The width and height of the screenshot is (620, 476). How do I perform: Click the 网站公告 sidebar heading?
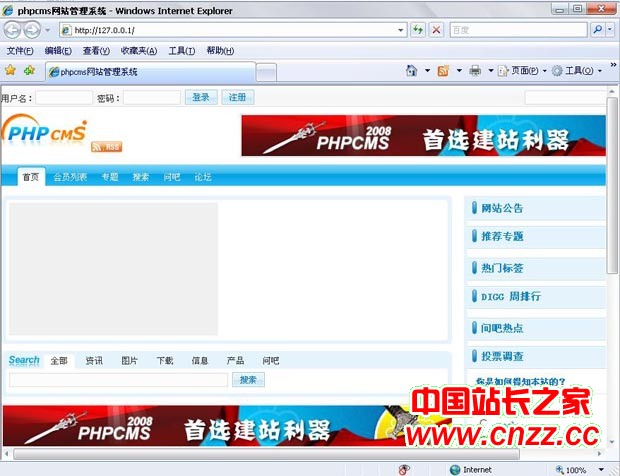click(502, 208)
